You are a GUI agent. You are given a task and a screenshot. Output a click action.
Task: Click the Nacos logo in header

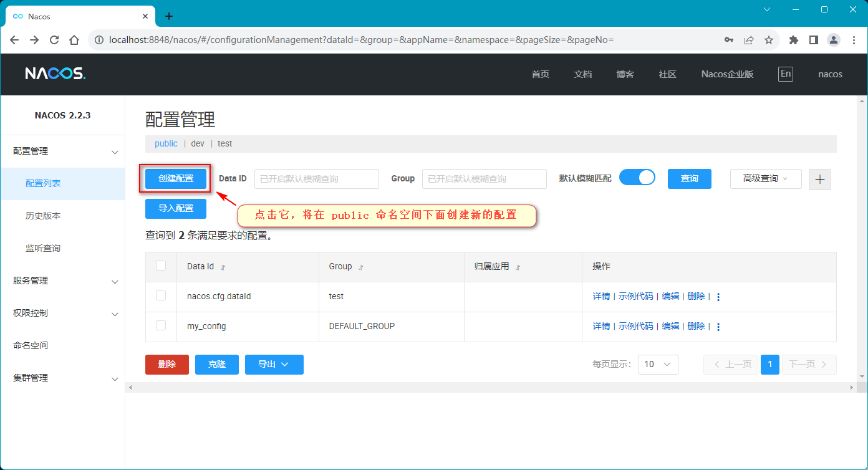pyautogui.click(x=55, y=74)
